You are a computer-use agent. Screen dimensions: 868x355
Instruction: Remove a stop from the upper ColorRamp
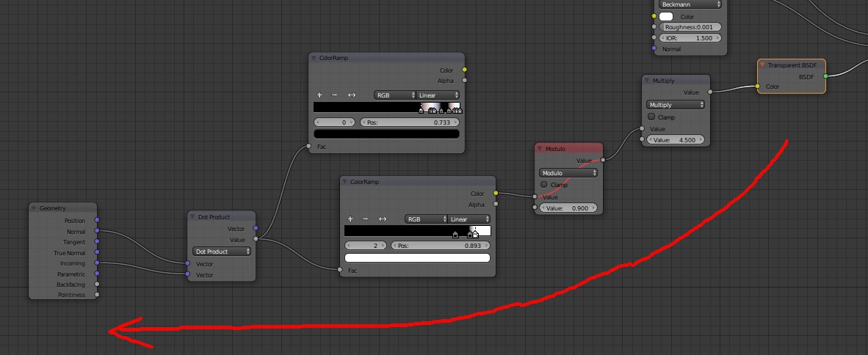point(334,95)
